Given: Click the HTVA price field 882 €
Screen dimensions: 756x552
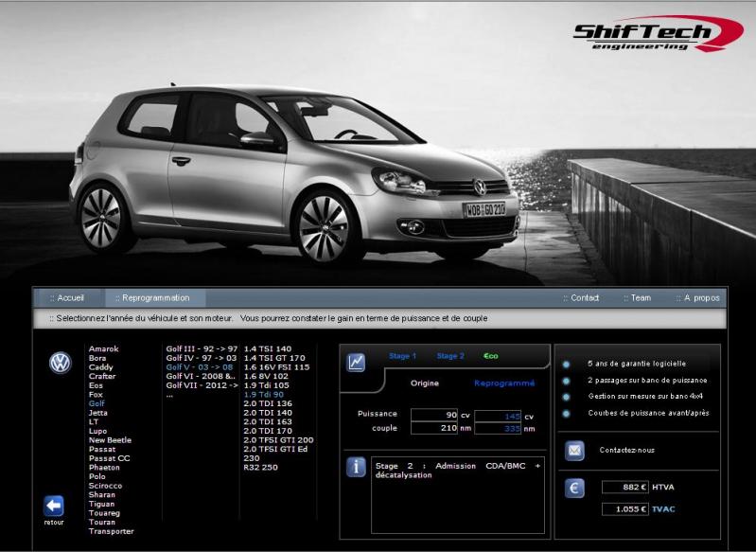Looking at the screenshot, I should click(625, 488).
